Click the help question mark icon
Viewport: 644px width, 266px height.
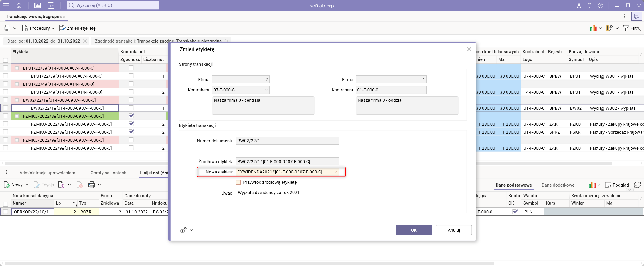click(x=601, y=5)
